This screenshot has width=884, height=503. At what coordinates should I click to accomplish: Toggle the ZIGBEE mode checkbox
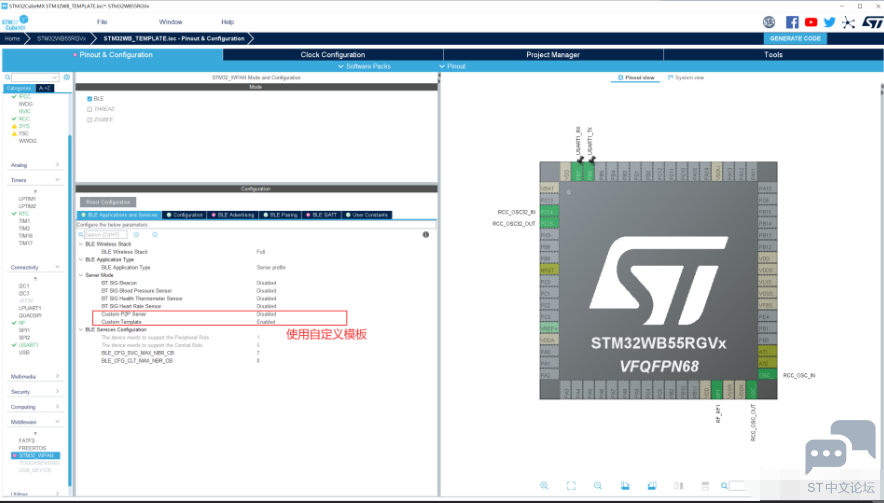90,120
